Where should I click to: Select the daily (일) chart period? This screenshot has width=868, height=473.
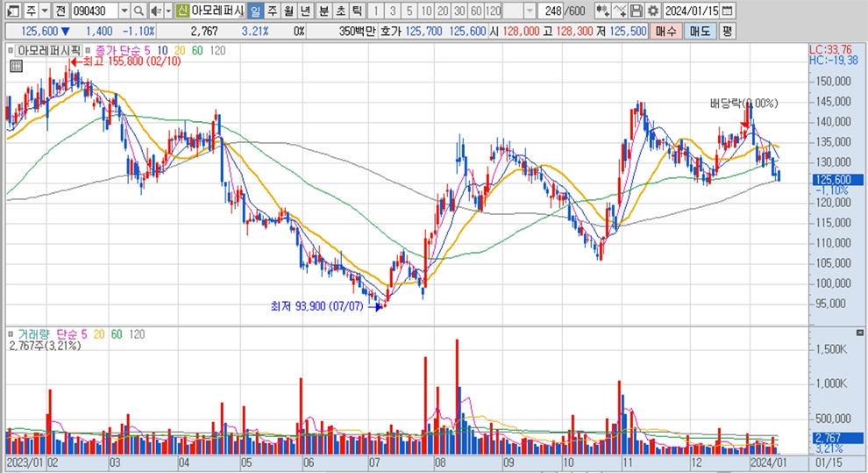(x=254, y=11)
